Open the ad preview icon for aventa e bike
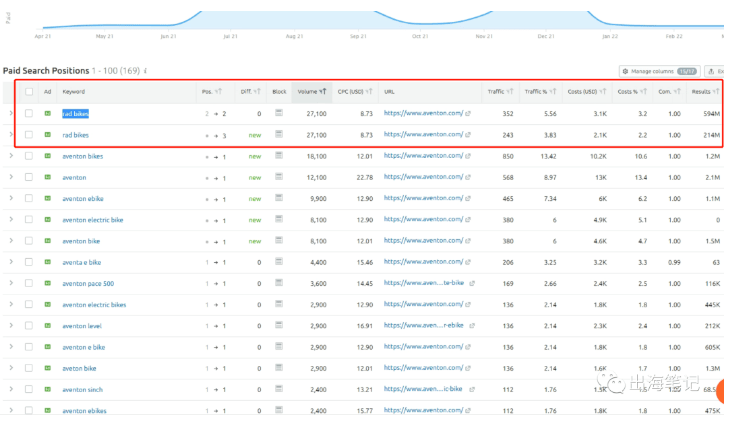The height and width of the screenshot is (422, 732). (x=48, y=262)
